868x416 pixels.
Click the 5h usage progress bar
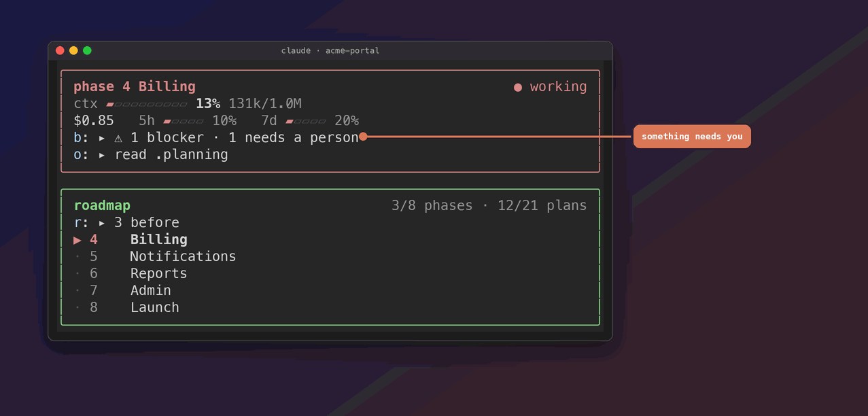[x=184, y=121]
